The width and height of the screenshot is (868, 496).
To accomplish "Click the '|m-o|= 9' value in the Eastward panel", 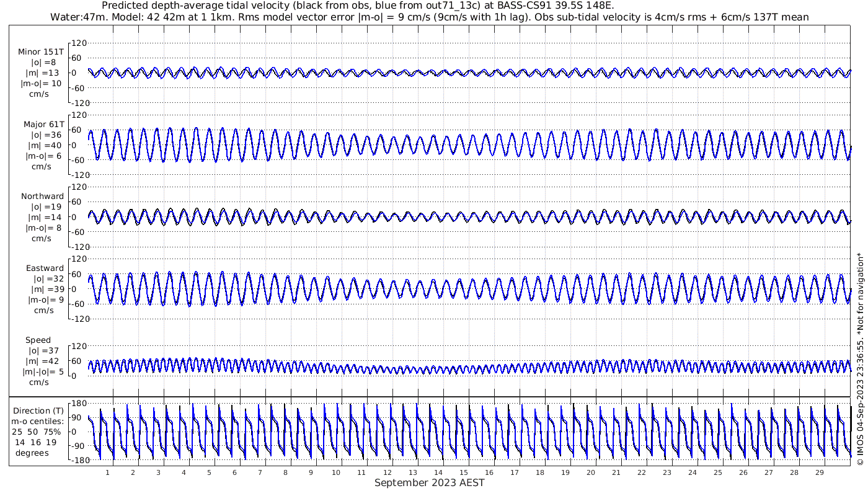I will 45,300.
